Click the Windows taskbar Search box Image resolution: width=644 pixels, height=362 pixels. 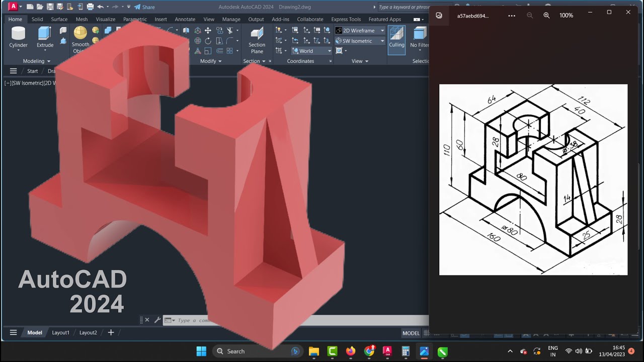pyautogui.click(x=257, y=351)
